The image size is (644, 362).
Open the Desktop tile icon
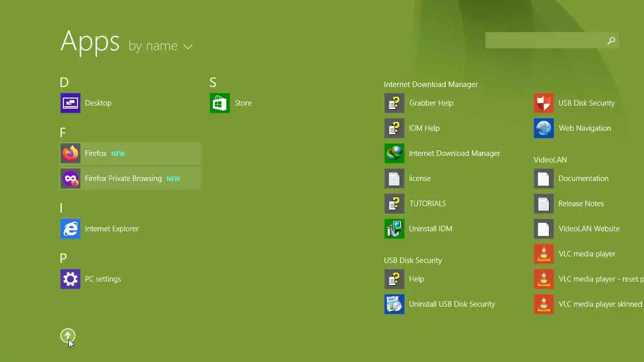70,103
